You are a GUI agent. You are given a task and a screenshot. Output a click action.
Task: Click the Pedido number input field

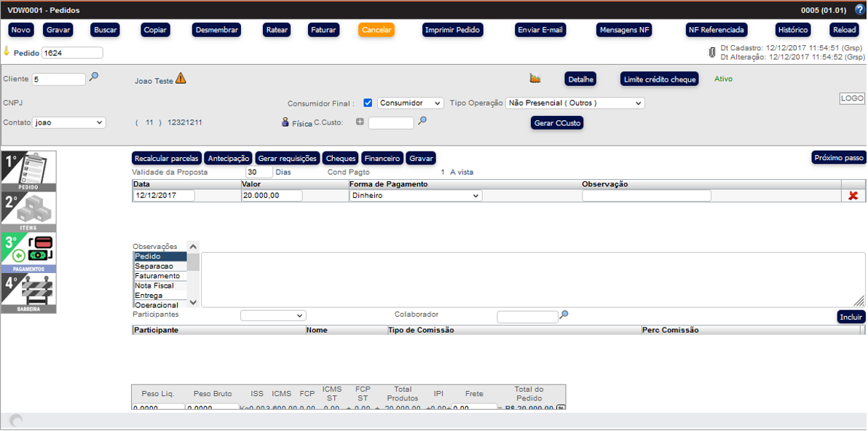tap(72, 53)
